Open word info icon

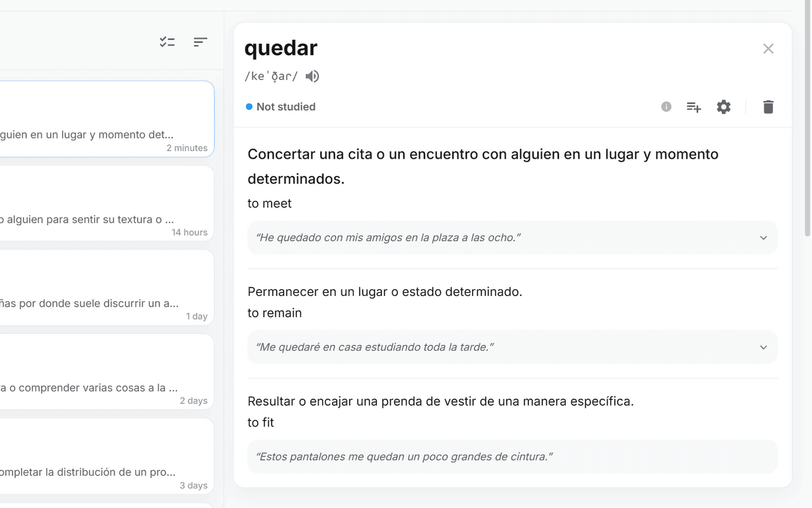(x=666, y=107)
